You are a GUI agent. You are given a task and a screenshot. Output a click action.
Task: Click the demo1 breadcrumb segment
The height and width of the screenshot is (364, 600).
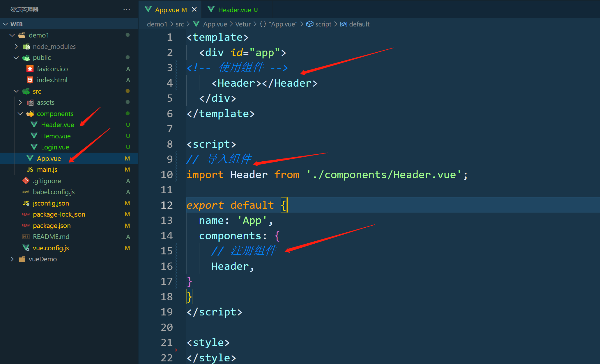[157, 24]
